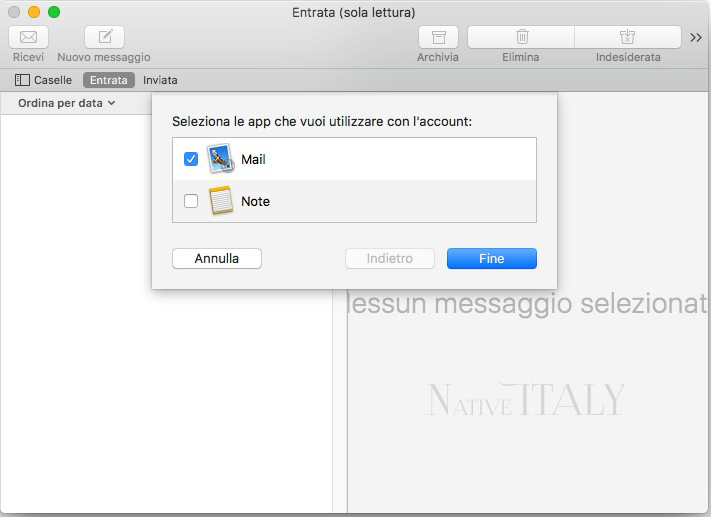Screen dimensions: 711x517
Task: Toggle the Caselle sidebar icon
Action: point(22,80)
